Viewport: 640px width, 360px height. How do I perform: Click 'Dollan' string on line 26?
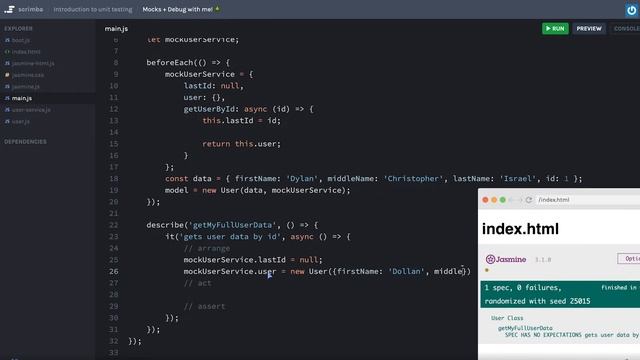(x=406, y=271)
